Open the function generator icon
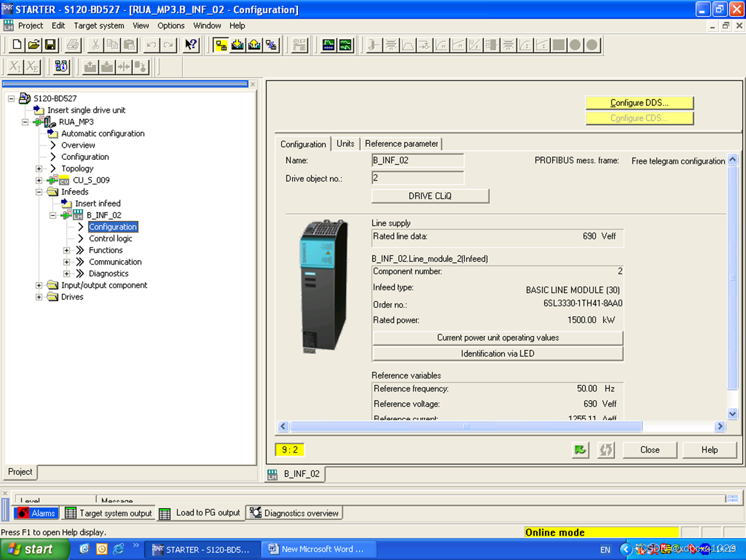746x560 pixels. [345, 45]
